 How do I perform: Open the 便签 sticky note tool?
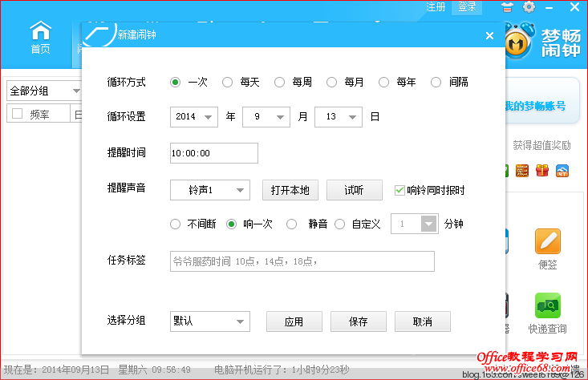(548, 249)
